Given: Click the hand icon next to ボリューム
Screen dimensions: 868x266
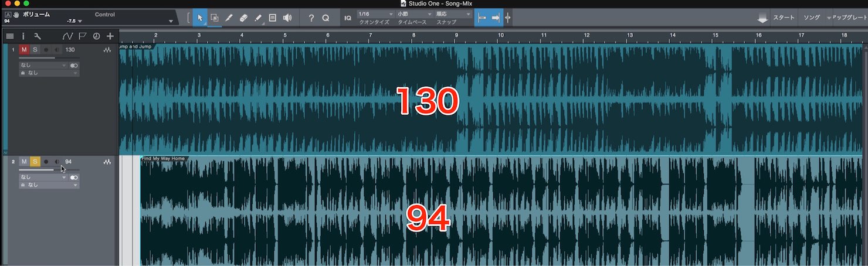Looking at the screenshot, I should pos(16,15).
